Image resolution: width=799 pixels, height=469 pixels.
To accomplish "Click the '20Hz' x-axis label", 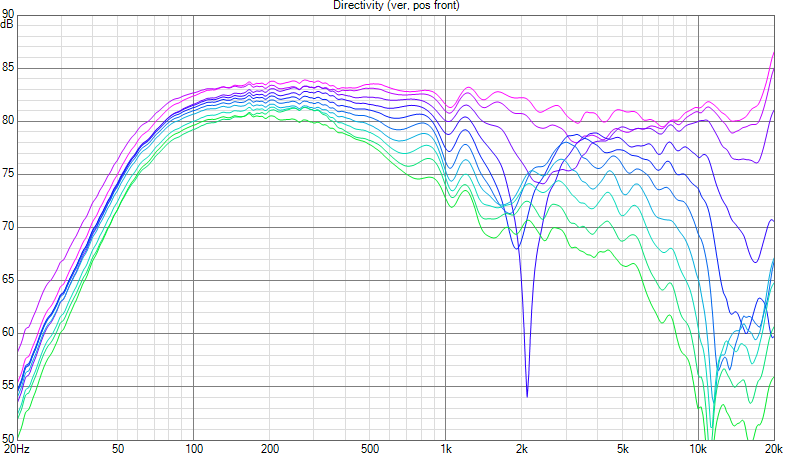I will point(17,449).
